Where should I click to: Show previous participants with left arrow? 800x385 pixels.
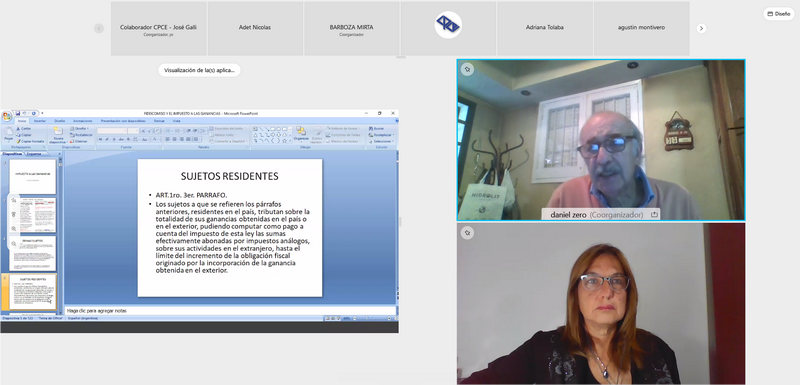pyautogui.click(x=99, y=29)
